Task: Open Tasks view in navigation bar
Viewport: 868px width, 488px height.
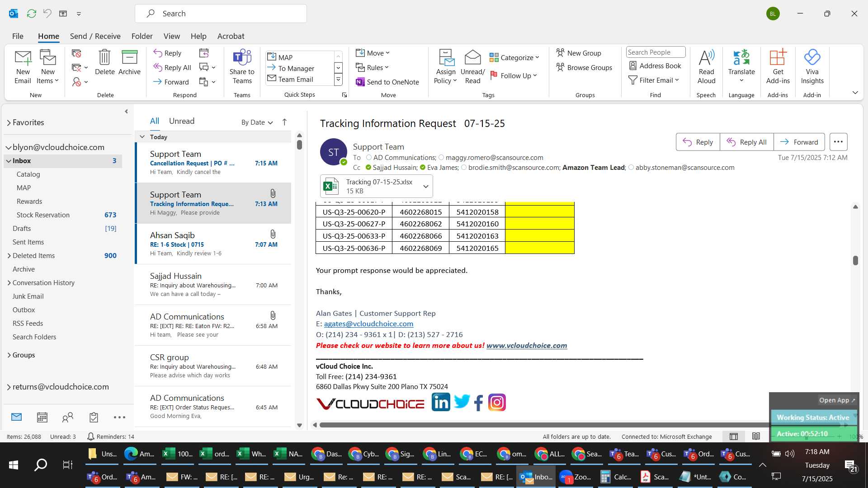Action: [94, 417]
